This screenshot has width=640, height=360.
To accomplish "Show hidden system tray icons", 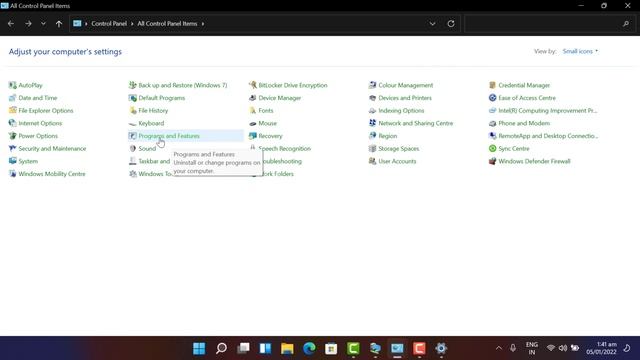I will coord(498,348).
